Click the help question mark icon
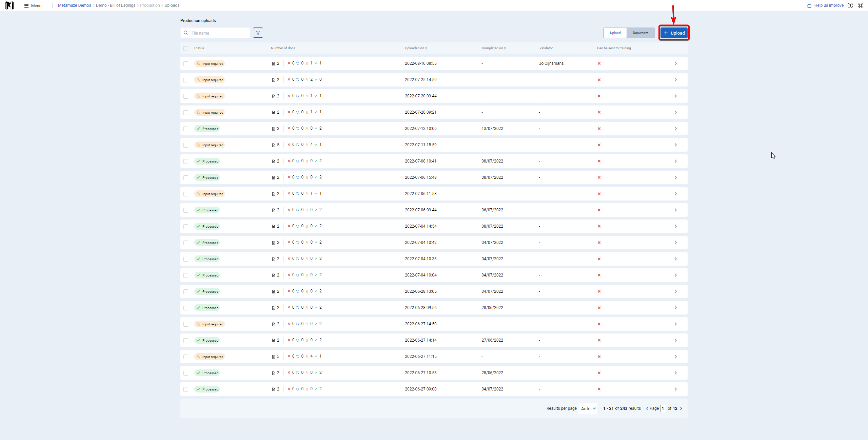Image resolution: width=868 pixels, height=440 pixels. coord(850,5)
